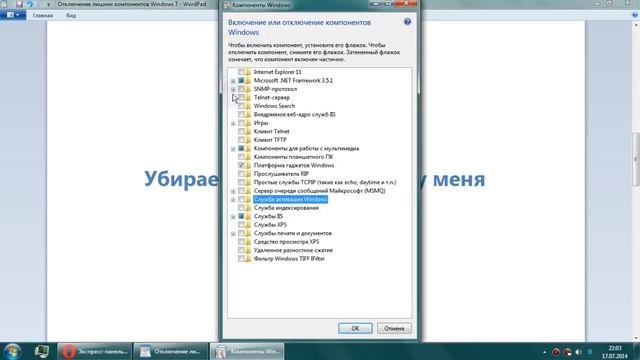Select Клиент TFTP row text
Image resolution: width=640 pixels, height=360 pixels.
click(x=270, y=140)
